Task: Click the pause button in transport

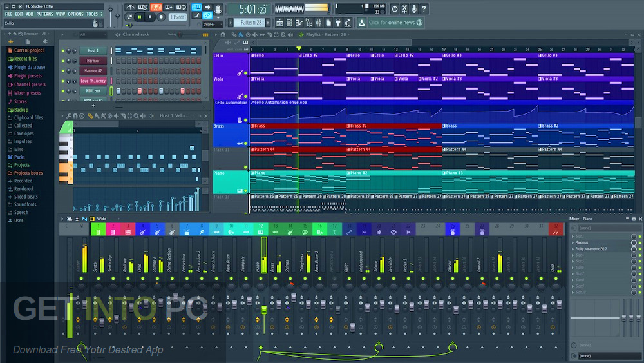Action: coord(140,17)
